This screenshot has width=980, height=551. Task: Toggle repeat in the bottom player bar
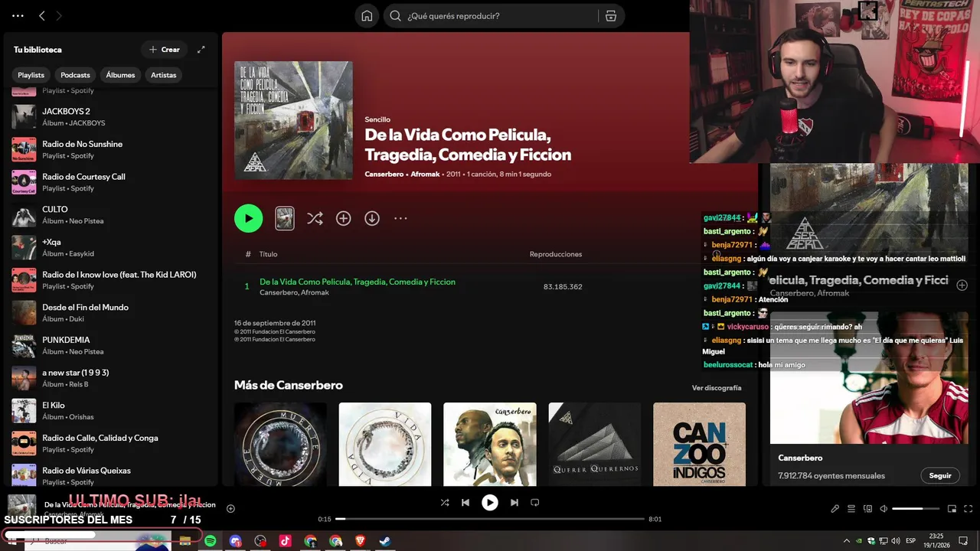point(535,503)
